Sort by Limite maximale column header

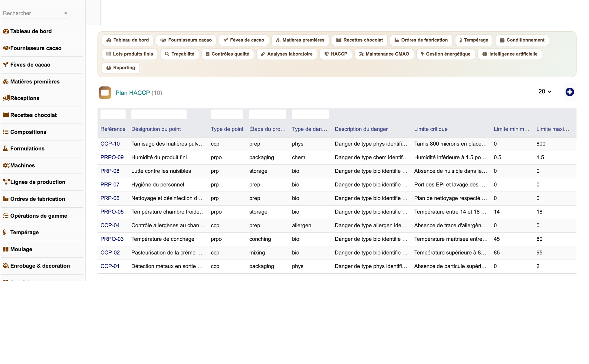pos(553,129)
